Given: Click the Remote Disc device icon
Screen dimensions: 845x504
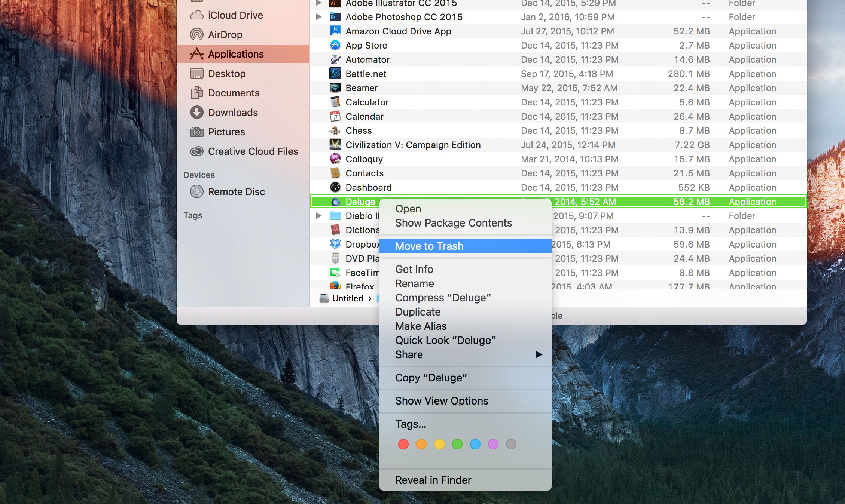Looking at the screenshot, I should [197, 190].
